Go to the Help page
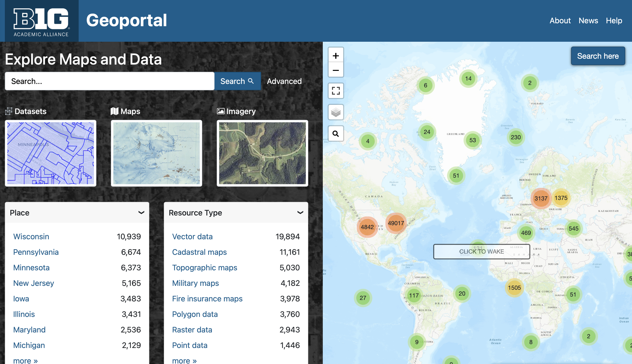The image size is (632, 364). [x=614, y=20]
